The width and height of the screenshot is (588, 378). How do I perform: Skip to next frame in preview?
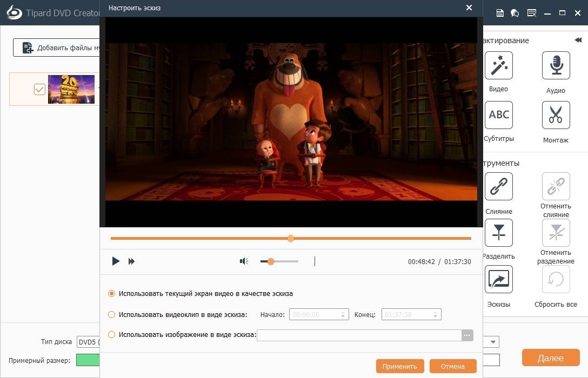coord(131,261)
